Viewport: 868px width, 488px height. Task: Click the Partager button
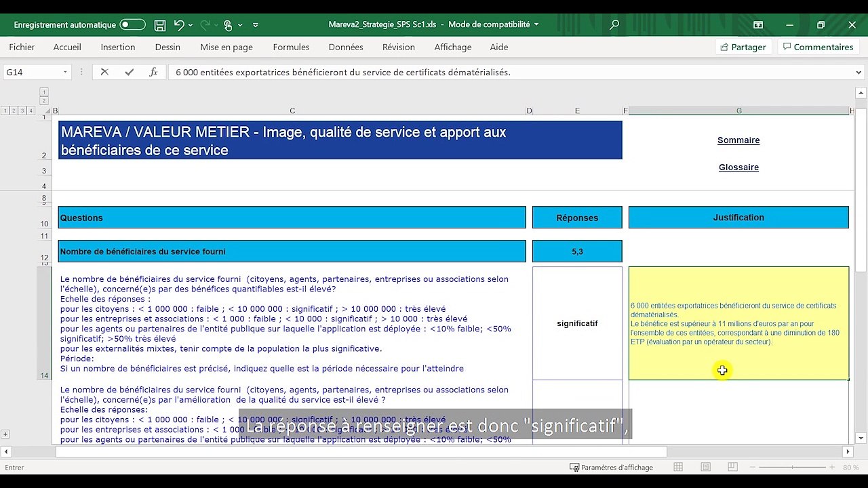(743, 47)
